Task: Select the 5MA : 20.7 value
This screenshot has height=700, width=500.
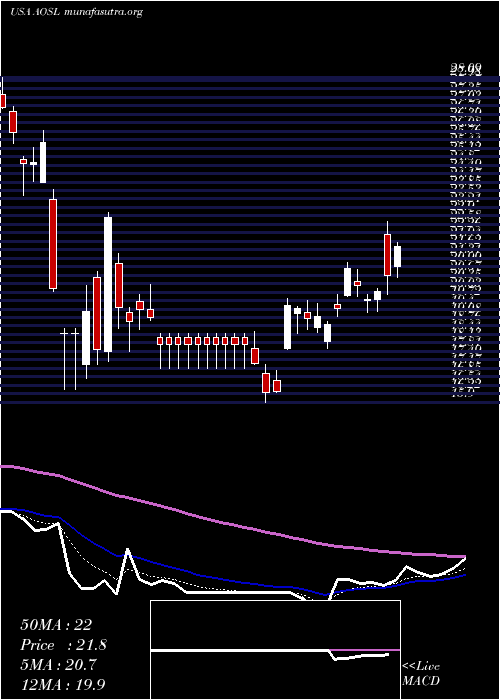Action: click(58, 665)
